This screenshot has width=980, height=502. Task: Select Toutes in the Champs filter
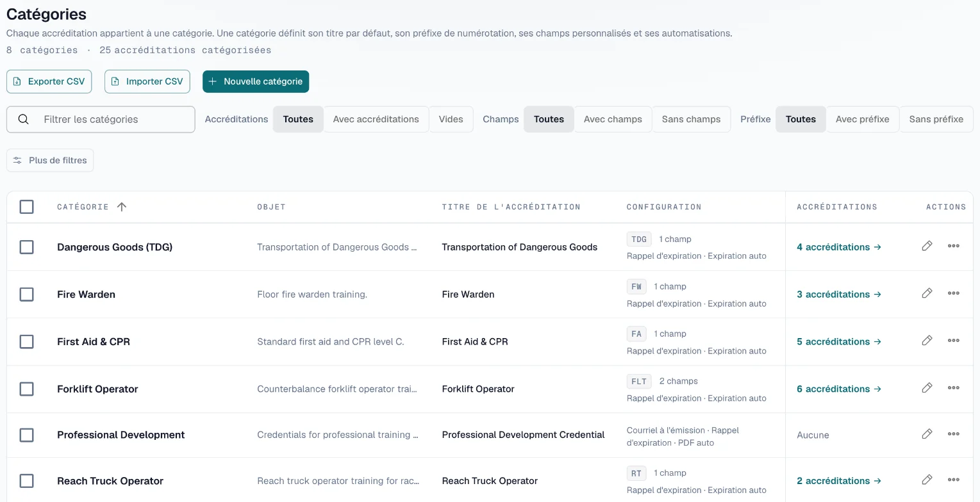pos(549,119)
